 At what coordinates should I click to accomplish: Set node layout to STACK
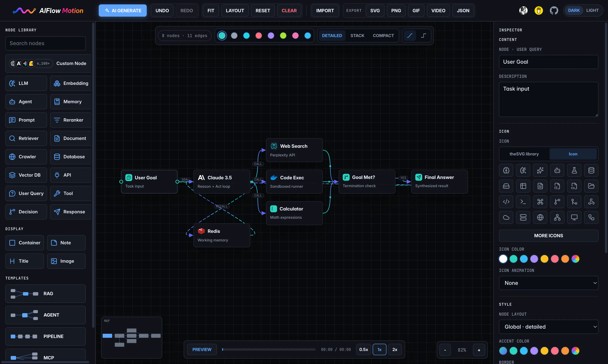[357, 36]
